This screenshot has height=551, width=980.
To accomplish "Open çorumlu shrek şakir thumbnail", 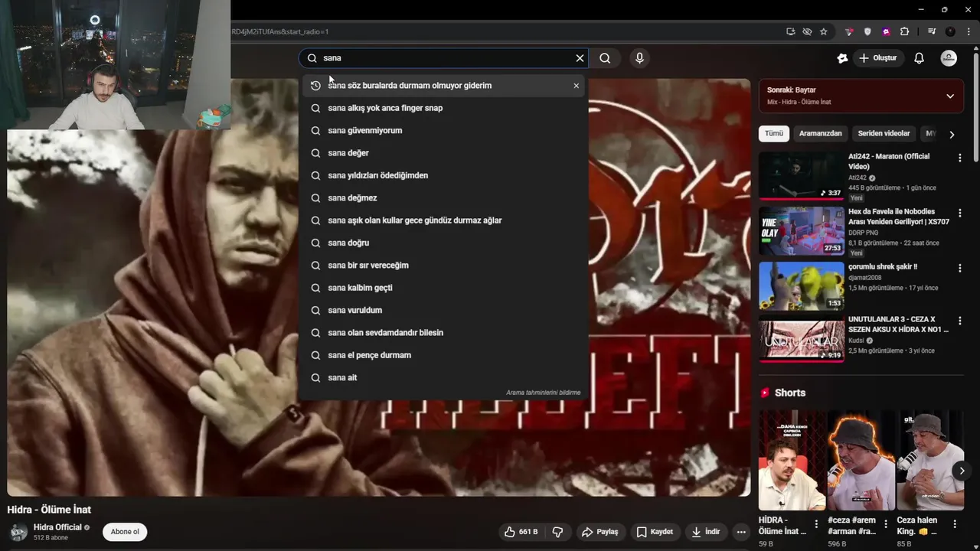I will (801, 285).
